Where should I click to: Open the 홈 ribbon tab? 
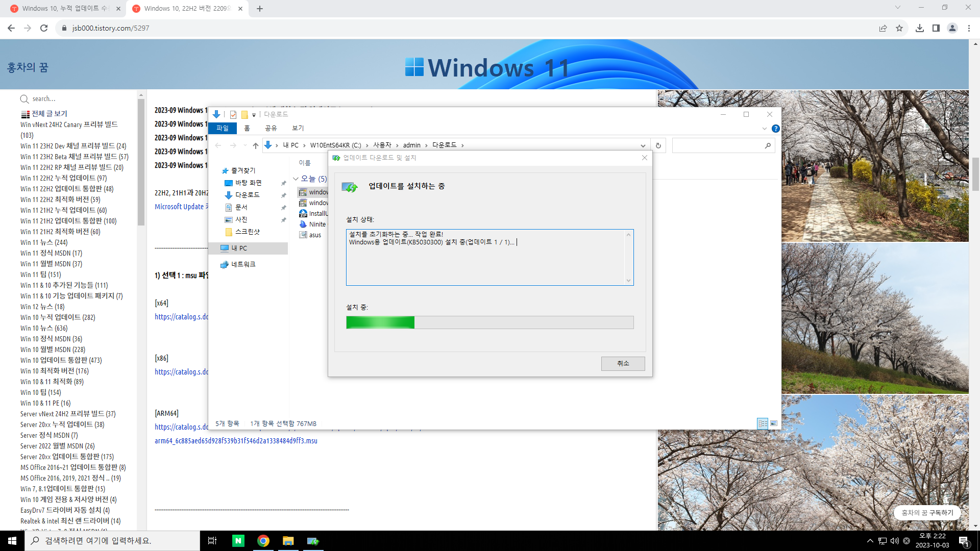[247, 128]
